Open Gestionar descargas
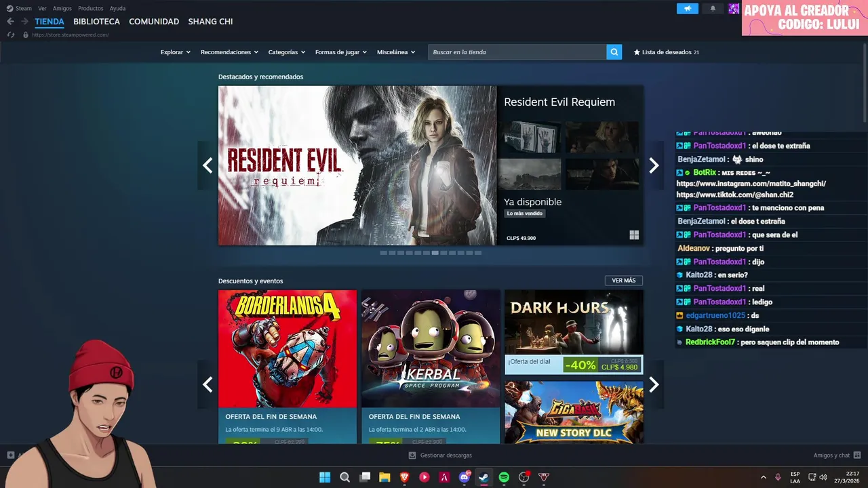Viewport: 868px width, 488px height. click(x=446, y=455)
